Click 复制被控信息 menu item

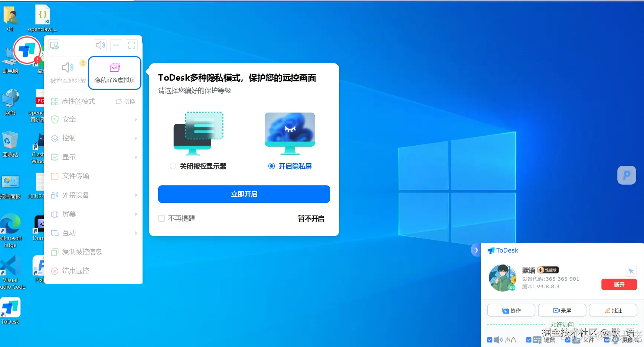(x=94, y=252)
